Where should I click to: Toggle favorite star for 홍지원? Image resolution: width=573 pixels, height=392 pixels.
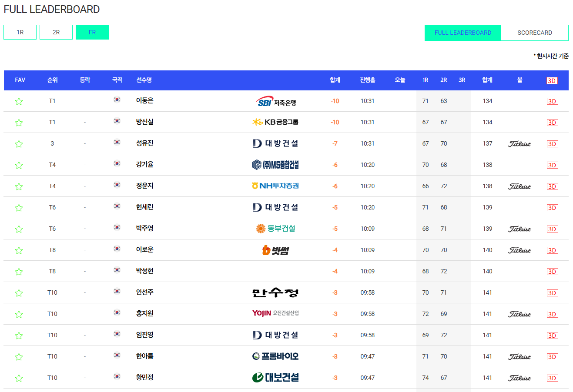(19, 314)
